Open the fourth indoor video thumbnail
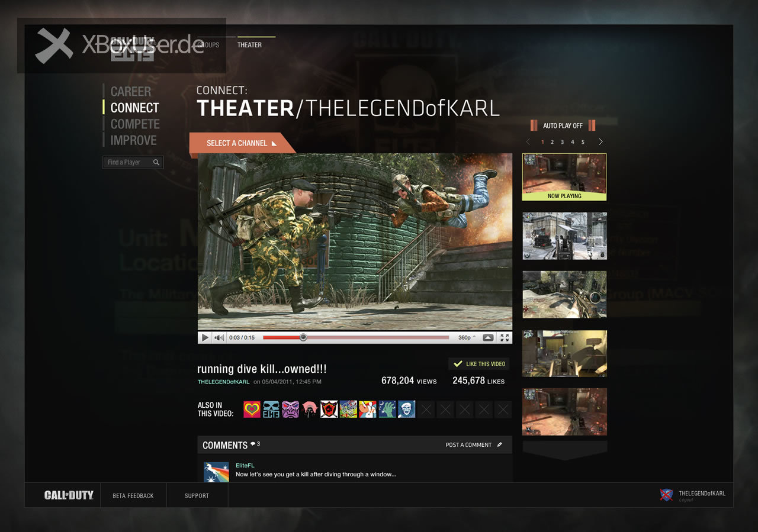 tap(564, 353)
